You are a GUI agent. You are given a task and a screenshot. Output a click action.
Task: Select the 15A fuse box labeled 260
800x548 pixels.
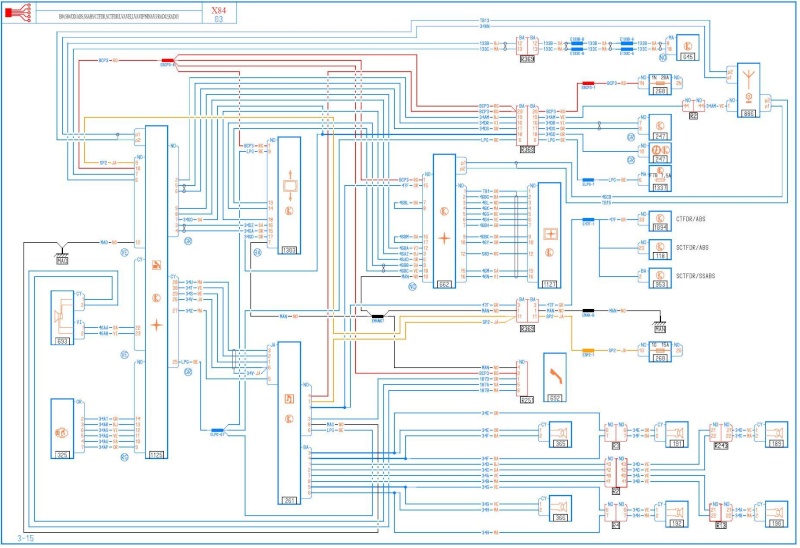pos(660,352)
